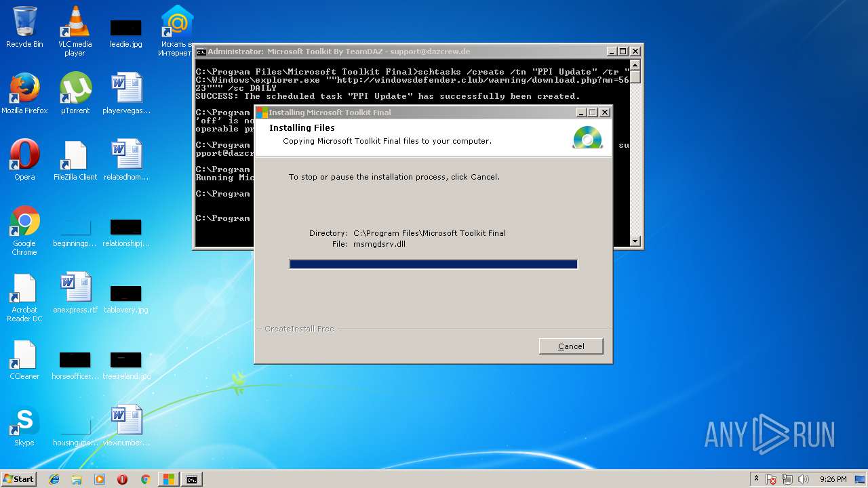The width and height of the screenshot is (868, 488).
Task: Switch to the installer taskbar item
Action: [x=168, y=479]
